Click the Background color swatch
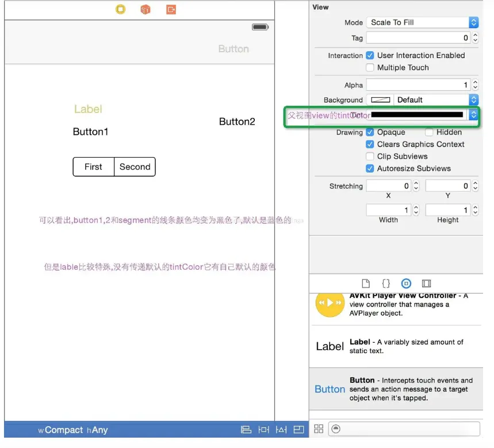 (x=380, y=100)
